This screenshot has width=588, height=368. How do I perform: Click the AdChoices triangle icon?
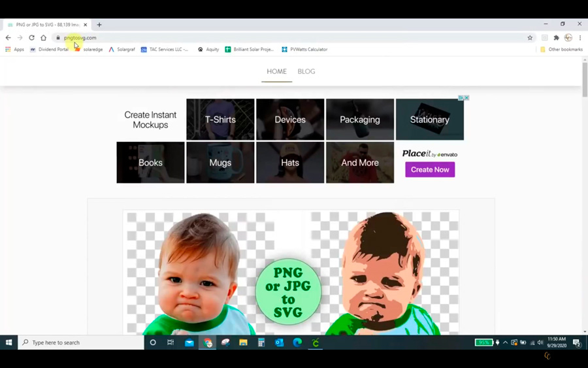click(x=461, y=98)
